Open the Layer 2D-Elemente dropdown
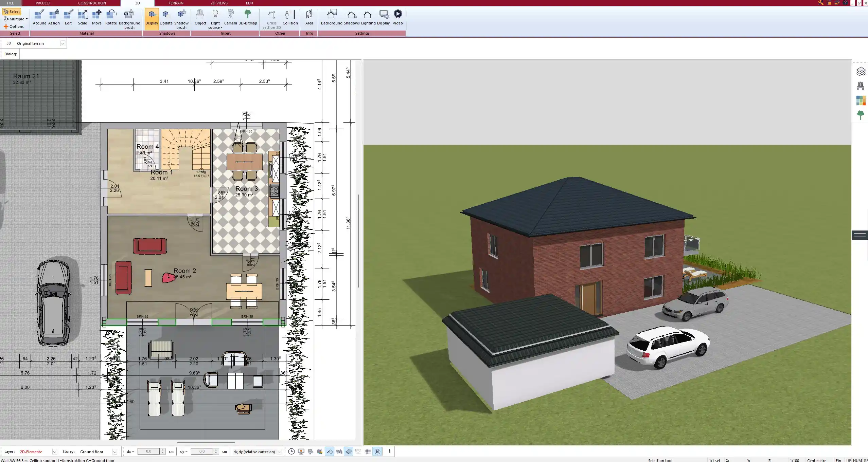This screenshot has height=462, width=868. 54,452
